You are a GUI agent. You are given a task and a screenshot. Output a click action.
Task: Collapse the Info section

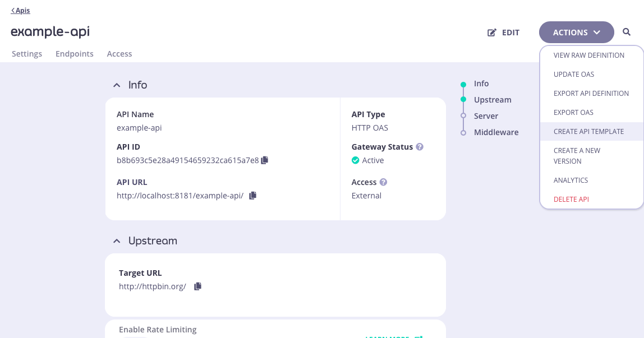[117, 84]
